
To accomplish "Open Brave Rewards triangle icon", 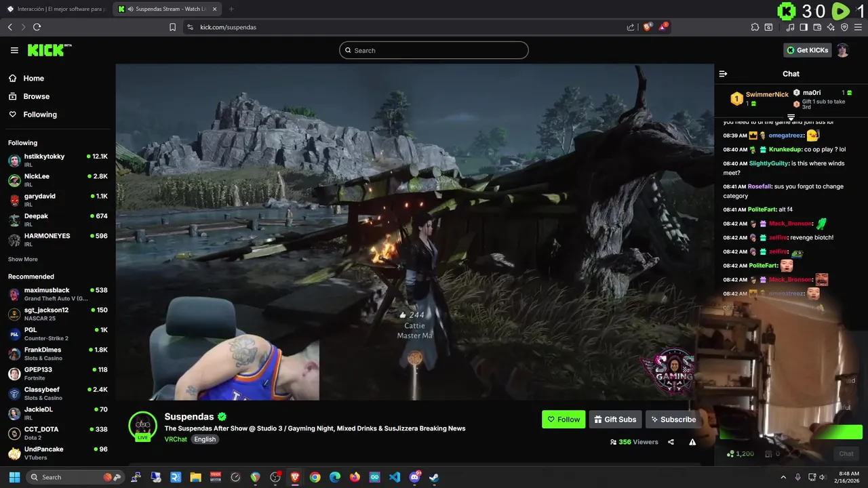I will point(663,27).
